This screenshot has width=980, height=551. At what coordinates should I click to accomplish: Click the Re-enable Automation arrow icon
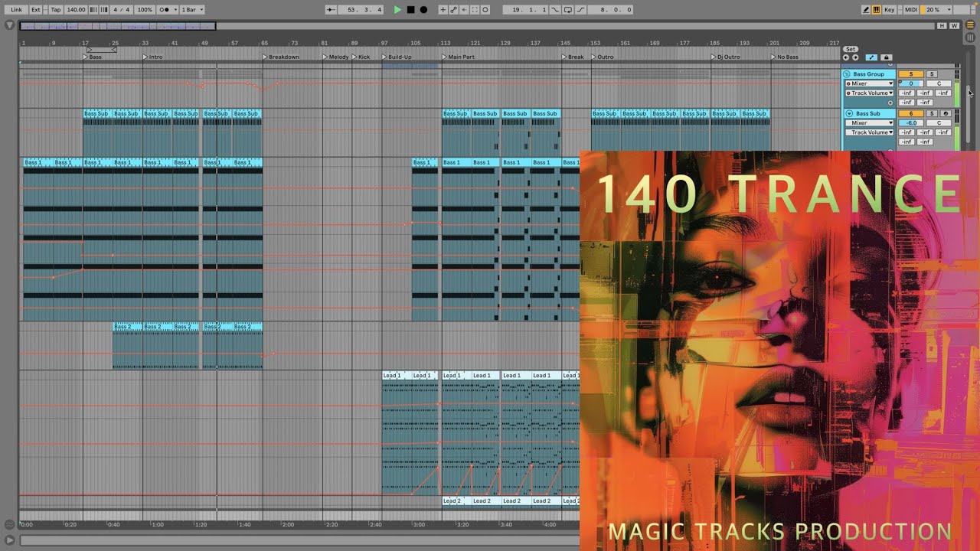click(464, 10)
